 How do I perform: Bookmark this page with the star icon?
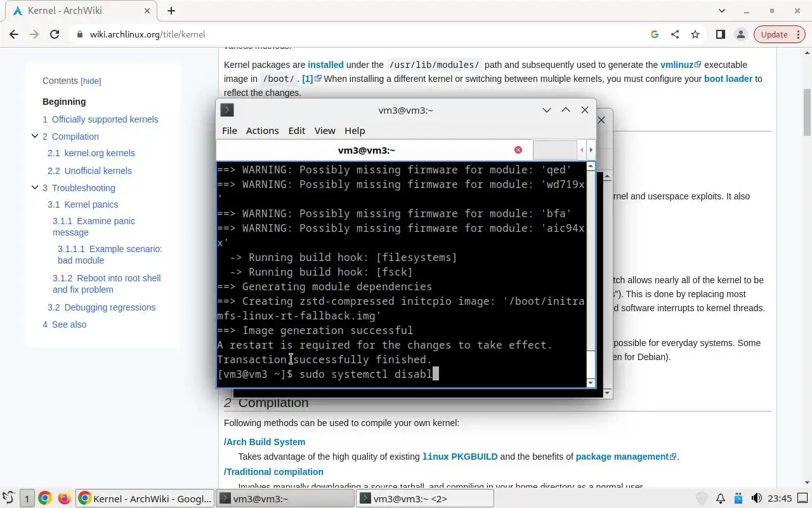695,34
